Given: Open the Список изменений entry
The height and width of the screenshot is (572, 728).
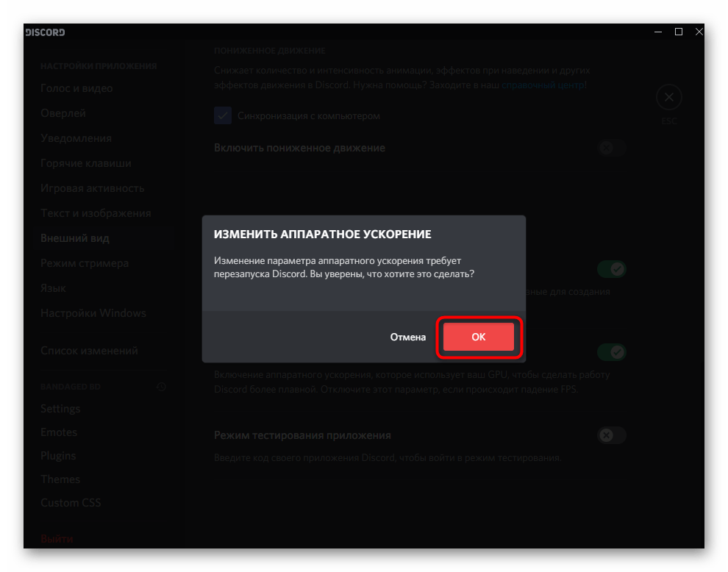Looking at the screenshot, I should pyautogui.click(x=89, y=351).
